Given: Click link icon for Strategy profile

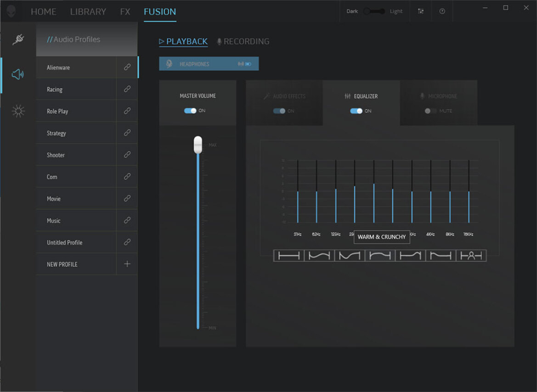Looking at the screenshot, I should point(127,133).
